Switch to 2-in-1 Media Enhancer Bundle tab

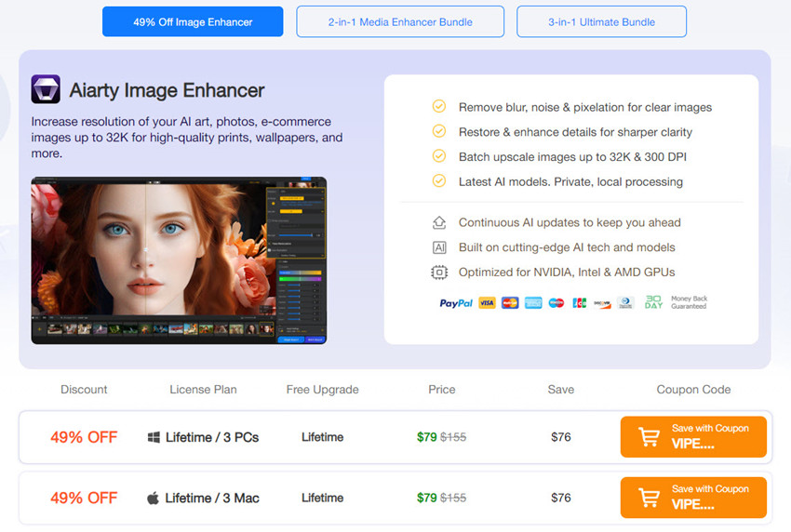click(x=400, y=21)
